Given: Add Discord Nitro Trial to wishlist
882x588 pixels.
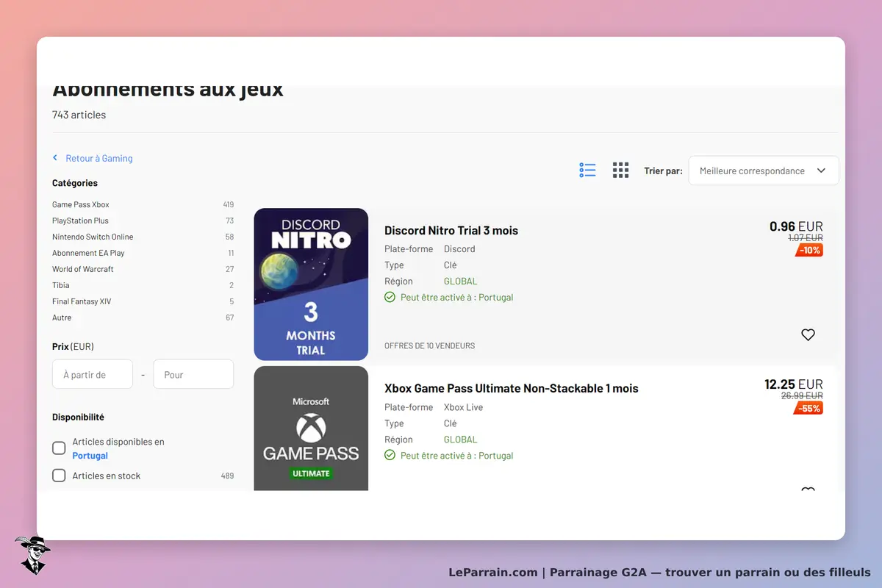Looking at the screenshot, I should (x=808, y=334).
